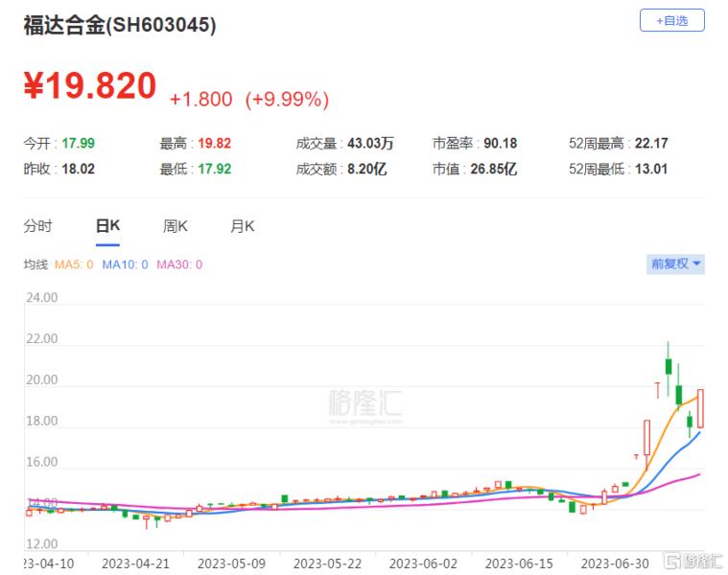Click the 成交额 value 8.20亿
Screen dimensions: 728x575
coord(366,169)
